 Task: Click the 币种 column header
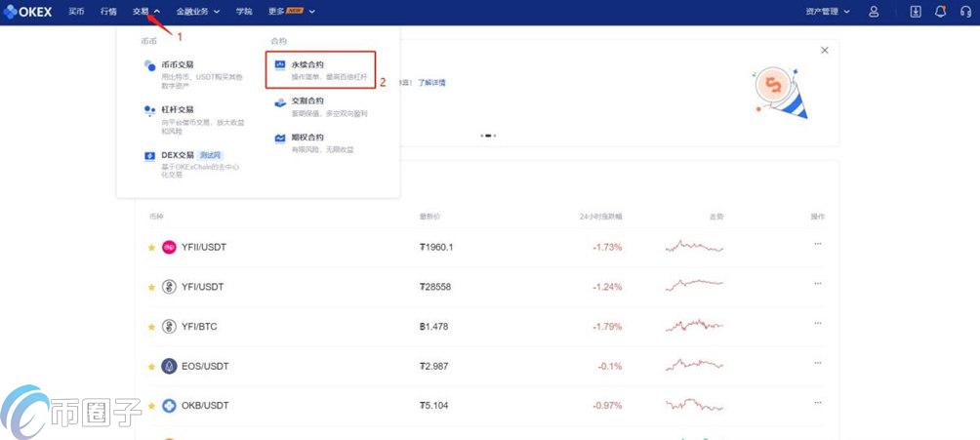(x=156, y=217)
